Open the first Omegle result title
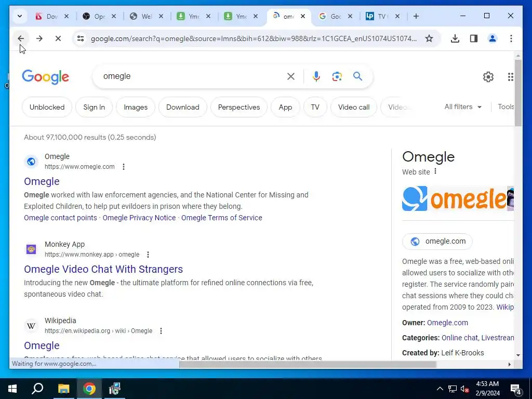The height and width of the screenshot is (399, 532). coord(42,181)
